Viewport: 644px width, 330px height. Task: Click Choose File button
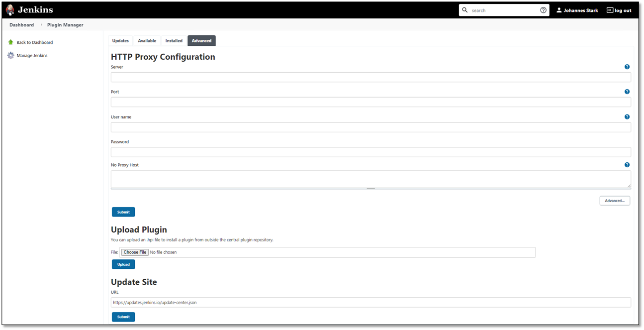(135, 252)
